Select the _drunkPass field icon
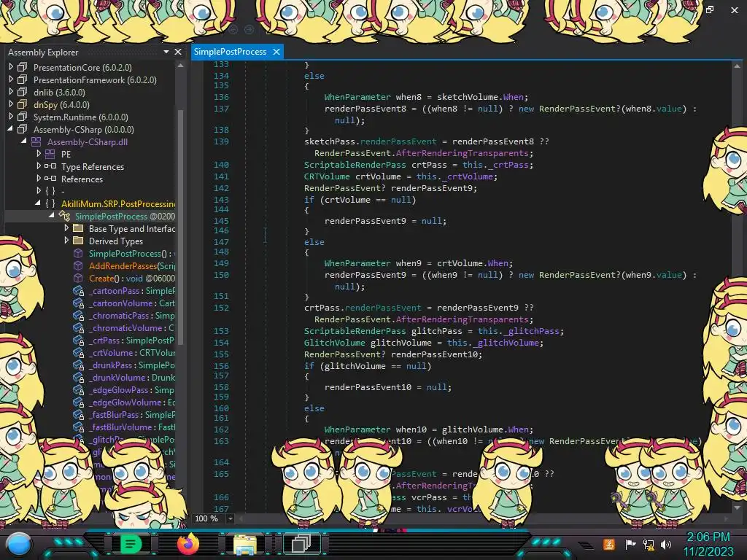Image resolution: width=747 pixels, height=560 pixels. [x=79, y=365]
